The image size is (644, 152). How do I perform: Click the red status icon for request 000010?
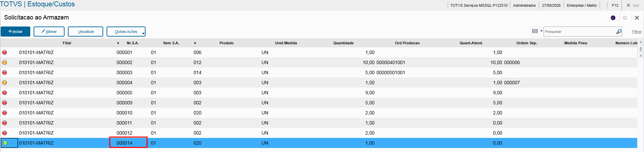(5, 113)
